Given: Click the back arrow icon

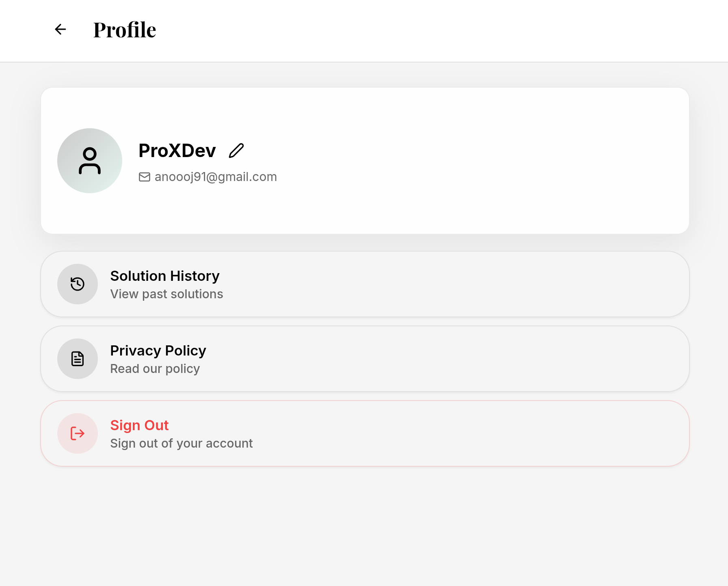Looking at the screenshot, I should [x=60, y=29].
